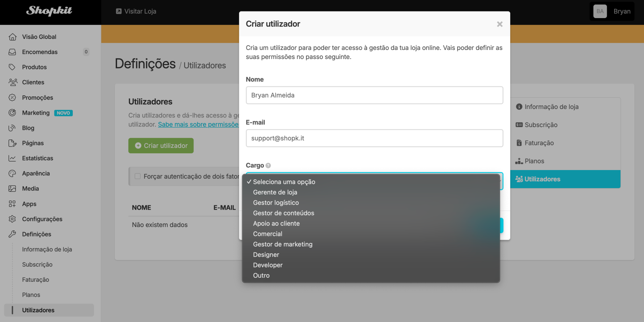
Task: Pick Gestor de marketing role option
Action: [282, 244]
